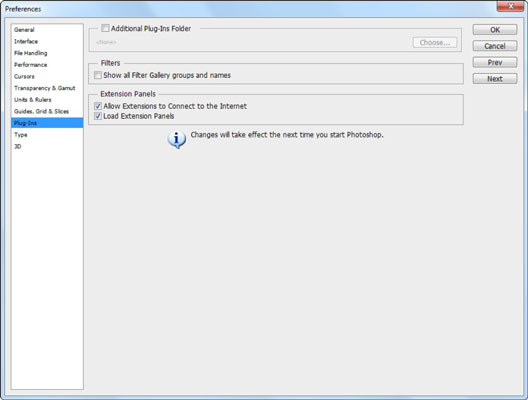The image size is (528, 400).
Task: Click the blue information icon
Action: 176,139
